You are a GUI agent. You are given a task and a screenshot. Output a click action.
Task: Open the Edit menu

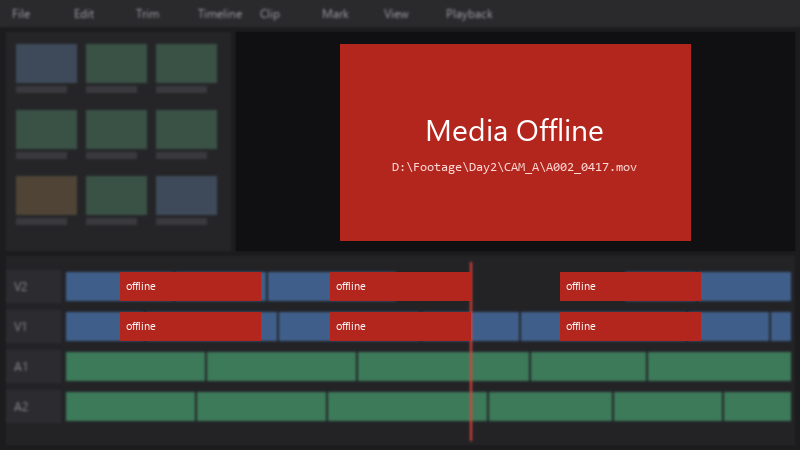pyautogui.click(x=84, y=14)
